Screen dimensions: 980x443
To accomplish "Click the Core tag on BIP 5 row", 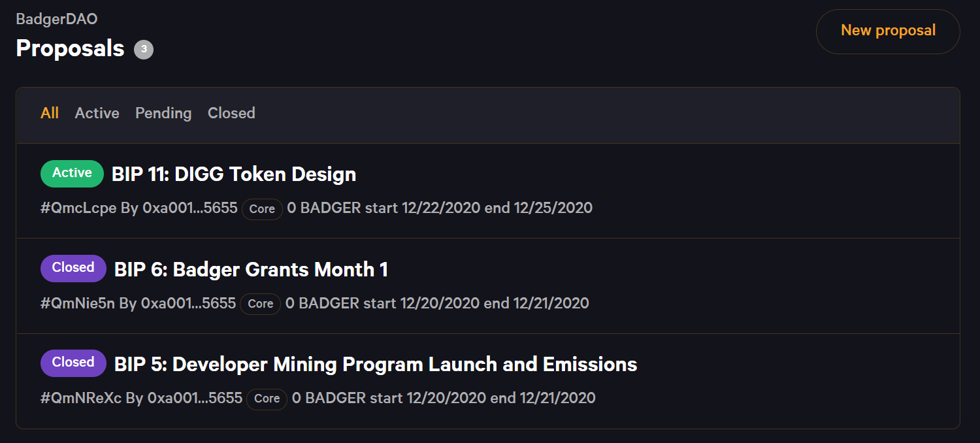I will [267, 399].
